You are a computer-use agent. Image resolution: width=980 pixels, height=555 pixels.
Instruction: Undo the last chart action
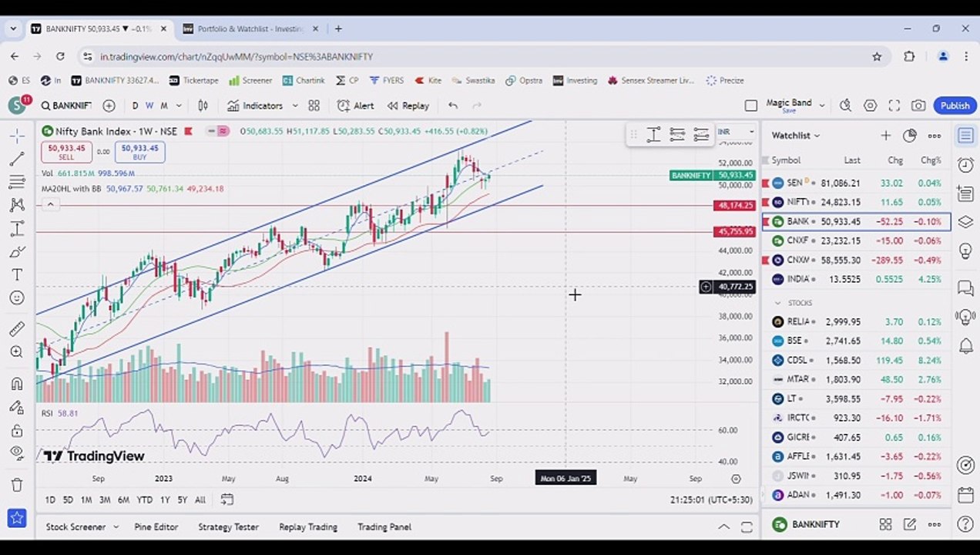click(453, 106)
